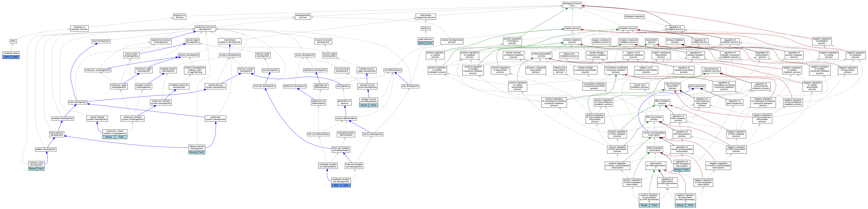Select the 'response to stimulus' node
The image size is (868, 209).
[180, 16]
